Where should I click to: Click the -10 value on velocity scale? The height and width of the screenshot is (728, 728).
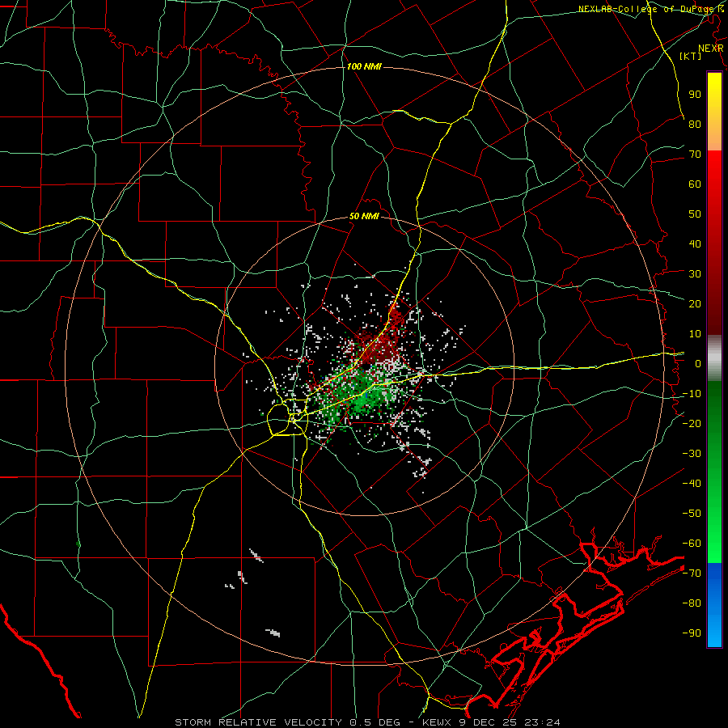tap(692, 394)
